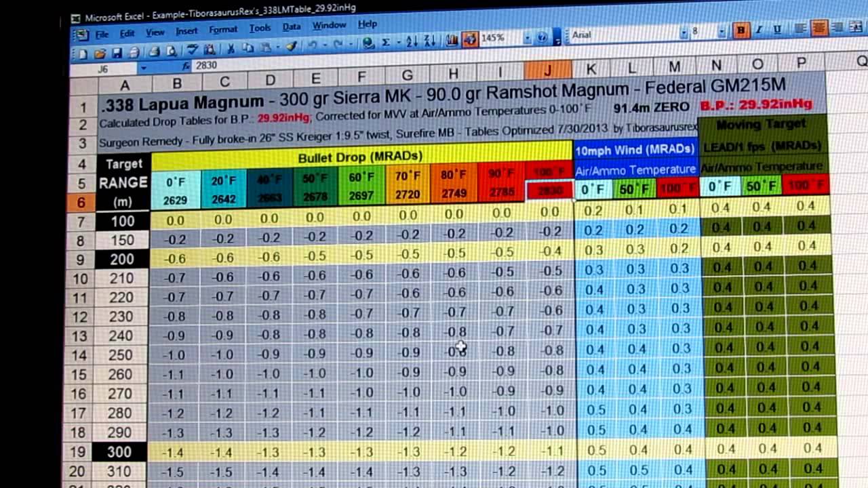Select the 80°F 2749 header cell
Screen dimensions: 868x488
tap(453, 184)
